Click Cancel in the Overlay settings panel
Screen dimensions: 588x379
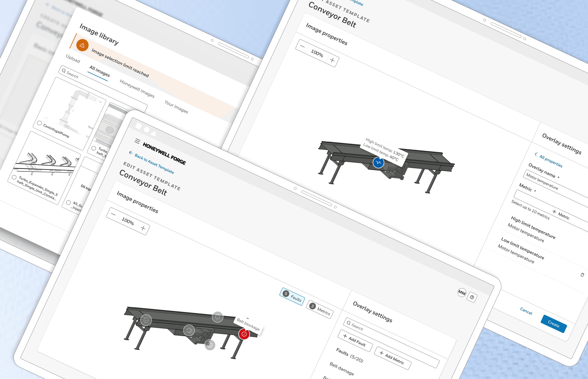click(x=526, y=311)
